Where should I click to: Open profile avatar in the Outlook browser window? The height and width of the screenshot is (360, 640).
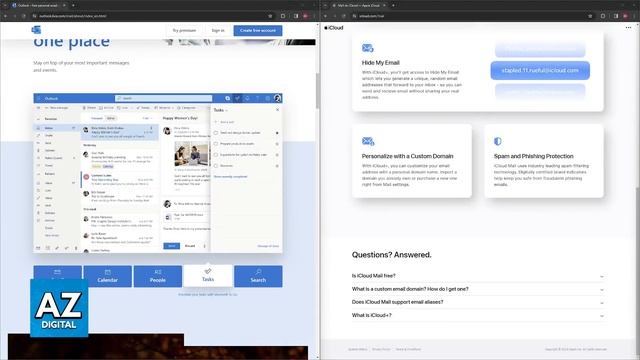305,16
